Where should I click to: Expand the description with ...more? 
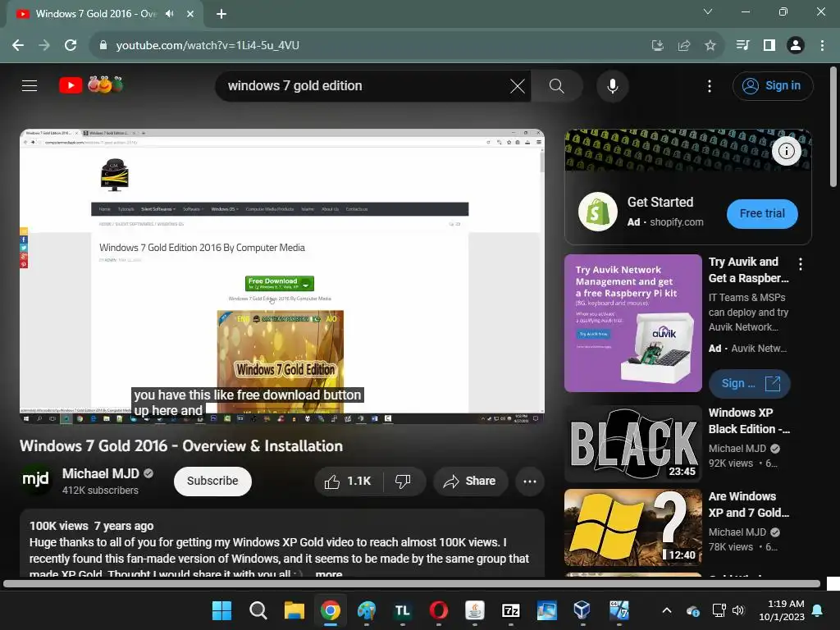tap(329, 573)
